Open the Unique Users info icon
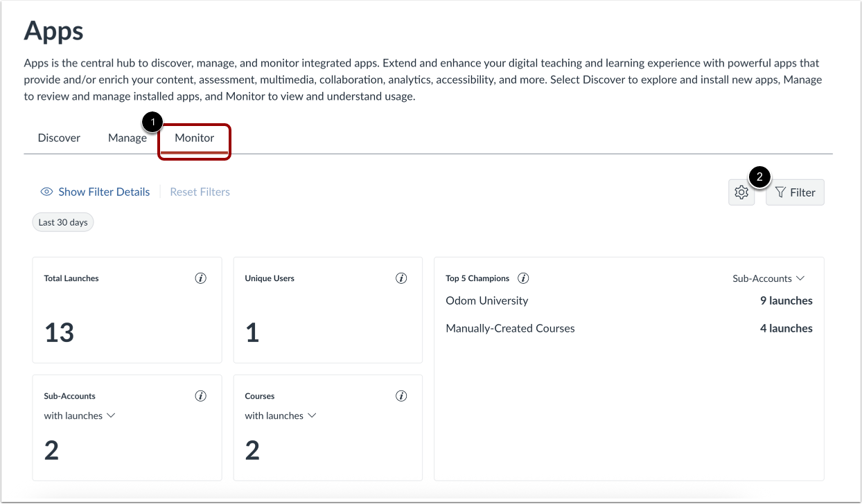Viewport: 862px width, 504px height. 401,278
